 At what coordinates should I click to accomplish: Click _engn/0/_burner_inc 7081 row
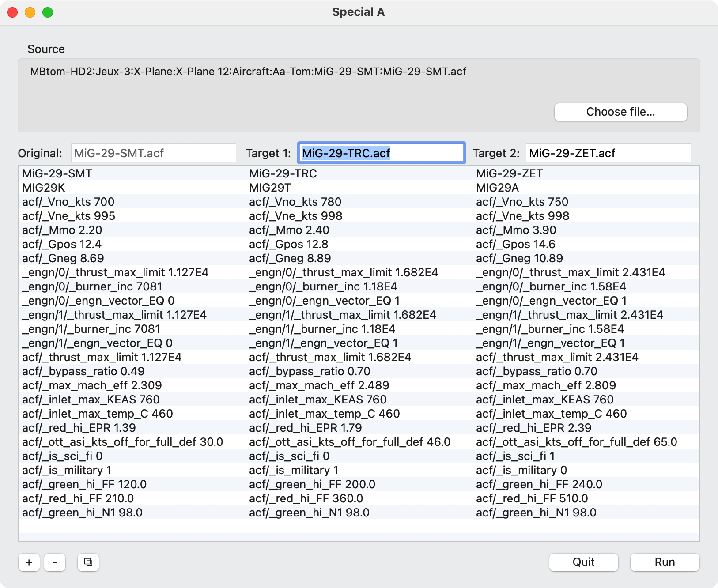coord(92,286)
